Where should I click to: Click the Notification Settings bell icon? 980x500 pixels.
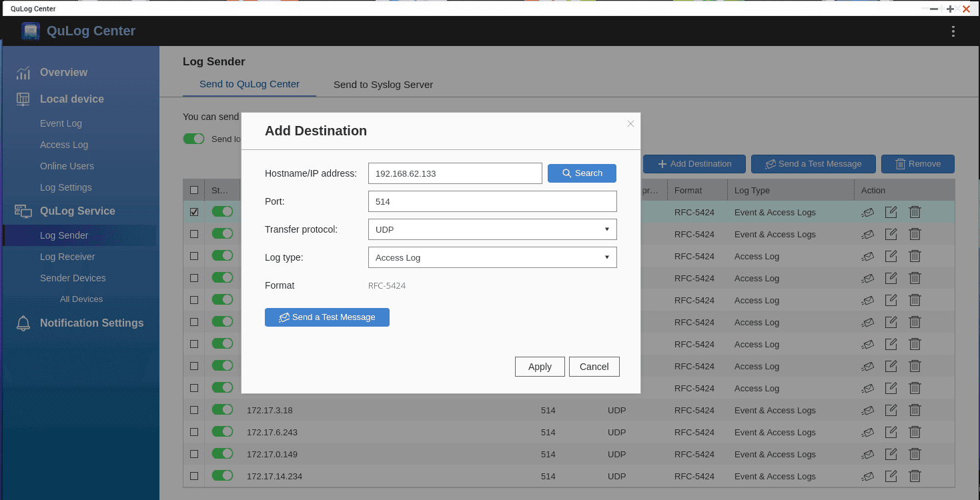click(23, 323)
